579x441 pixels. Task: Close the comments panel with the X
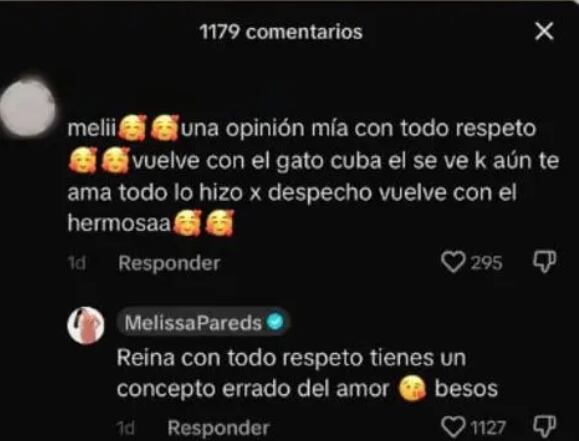(544, 31)
